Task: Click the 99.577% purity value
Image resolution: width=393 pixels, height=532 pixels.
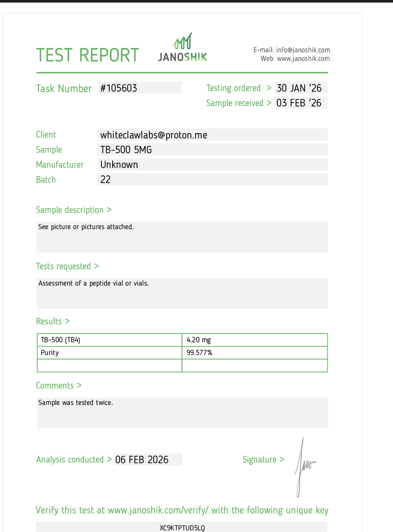Action: tap(255, 353)
